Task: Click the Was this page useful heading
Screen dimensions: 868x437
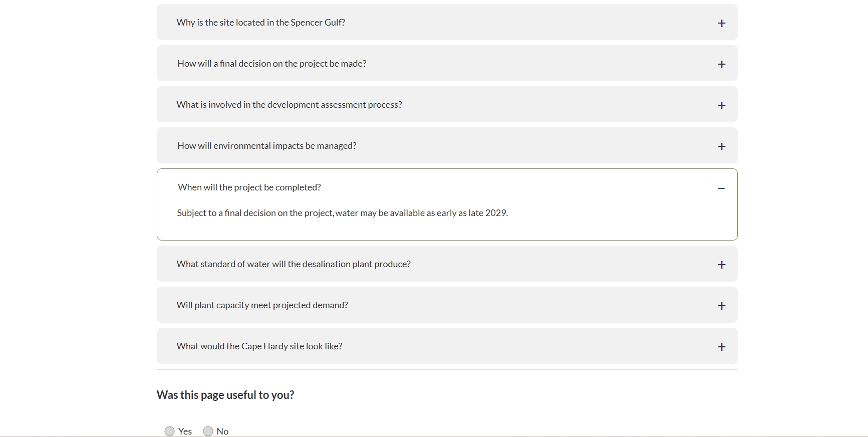Action: [x=225, y=394]
